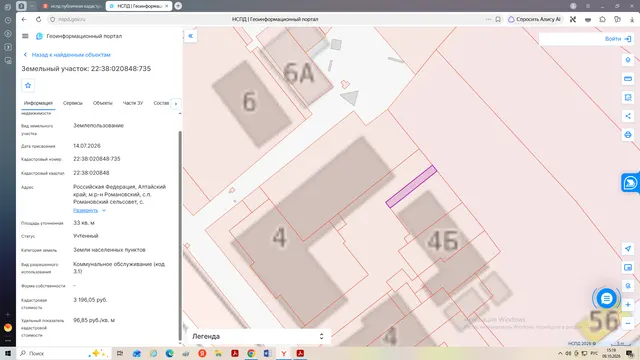Click the Землепользование value
Screen dimensions: 640x360
(x=98, y=126)
